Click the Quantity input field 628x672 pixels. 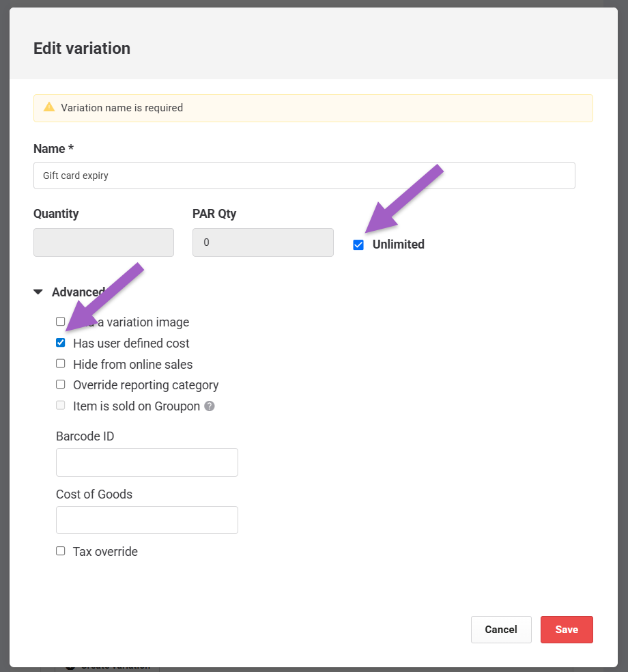[104, 242]
